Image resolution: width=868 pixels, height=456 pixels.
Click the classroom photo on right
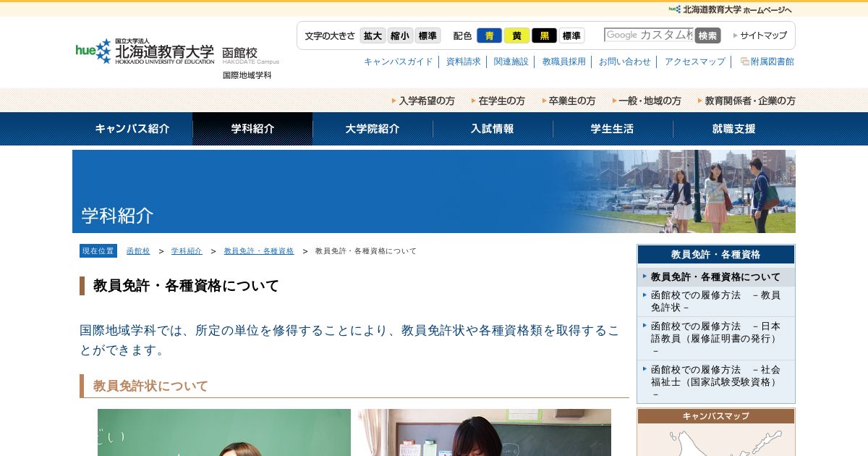coord(485,433)
